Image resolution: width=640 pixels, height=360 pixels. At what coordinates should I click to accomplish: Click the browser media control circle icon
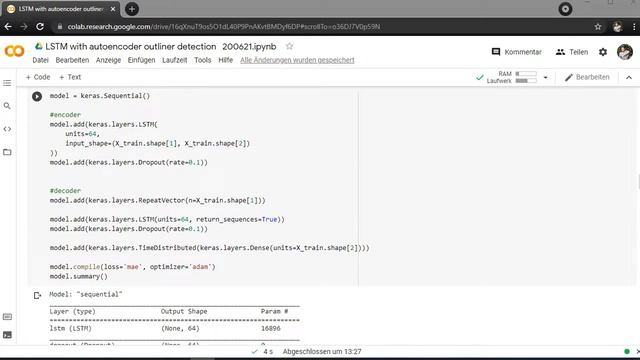point(565,9)
